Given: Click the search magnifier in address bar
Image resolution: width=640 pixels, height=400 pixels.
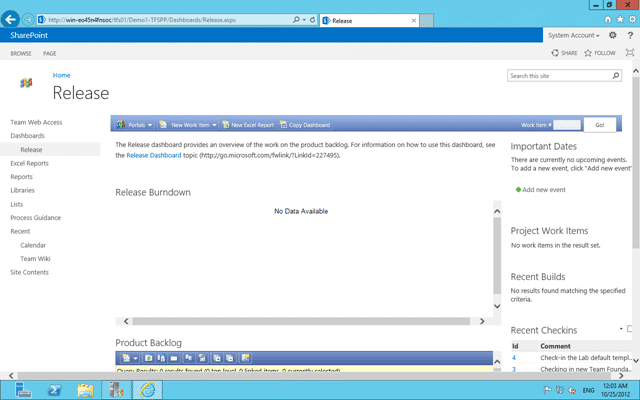Looking at the screenshot, I should [296, 20].
